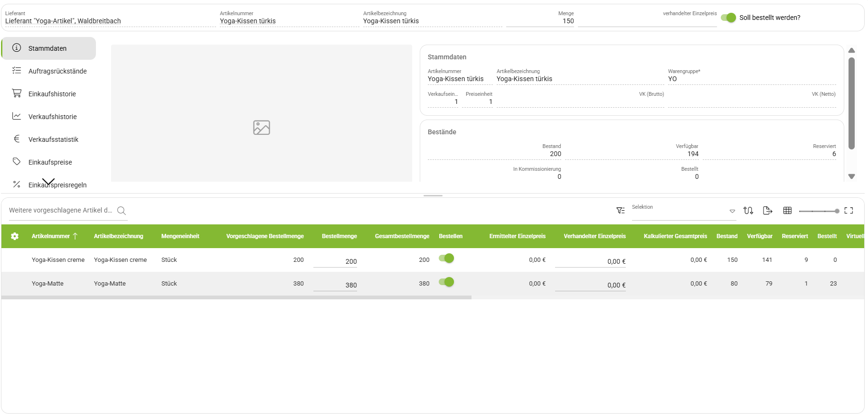This screenshot has width=868, height=417.
Task: Click the fullscreen icon of the table
Action: click(849, 211)
